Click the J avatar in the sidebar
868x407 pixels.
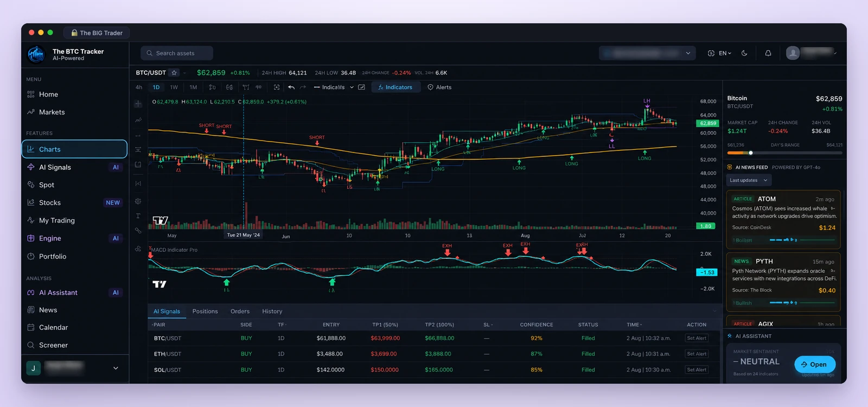pos(33,368)
